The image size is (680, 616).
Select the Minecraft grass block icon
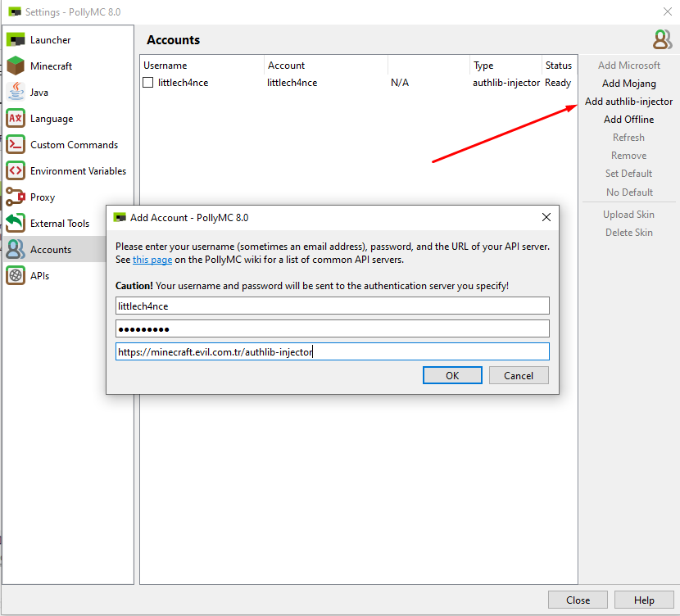tap(16, 66)
